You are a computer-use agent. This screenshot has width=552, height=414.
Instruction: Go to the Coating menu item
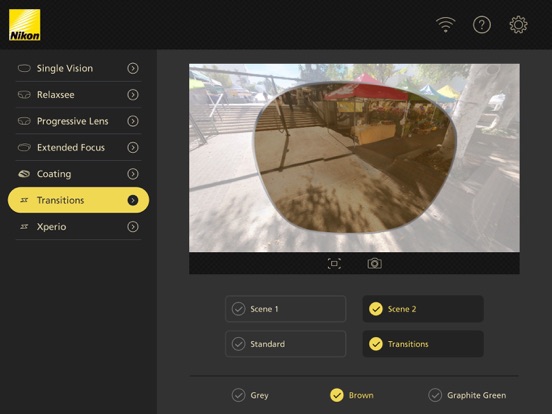(79, 174)
